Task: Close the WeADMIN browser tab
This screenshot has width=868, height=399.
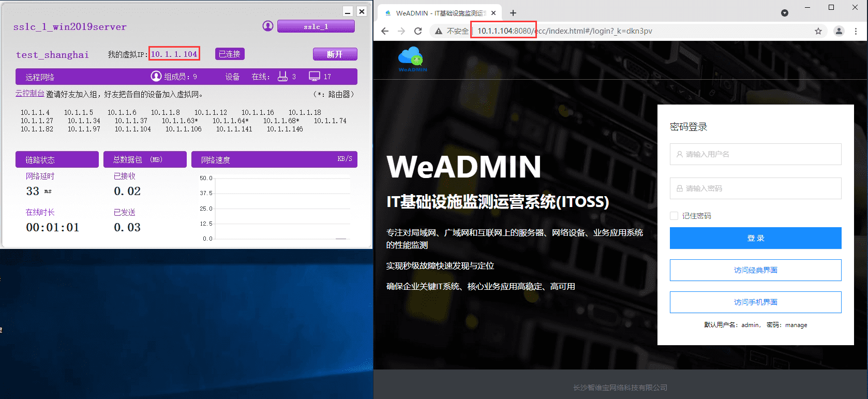Action: coord(493,13)
